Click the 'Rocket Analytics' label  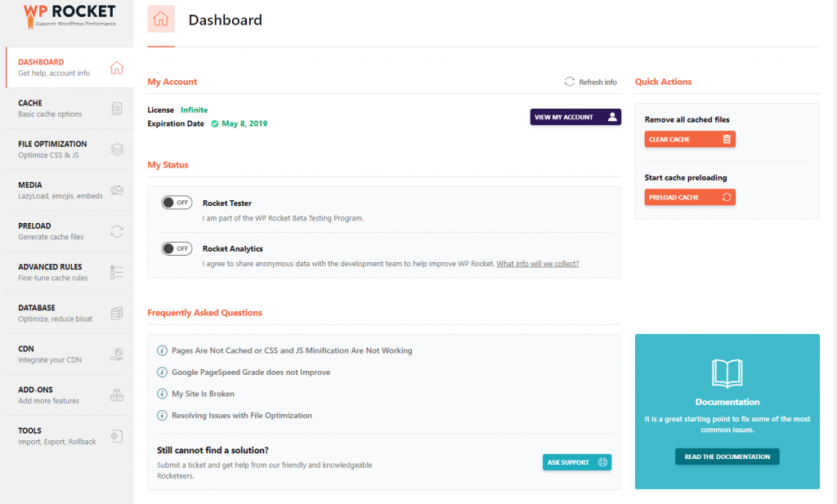click(x=233, y=248)
